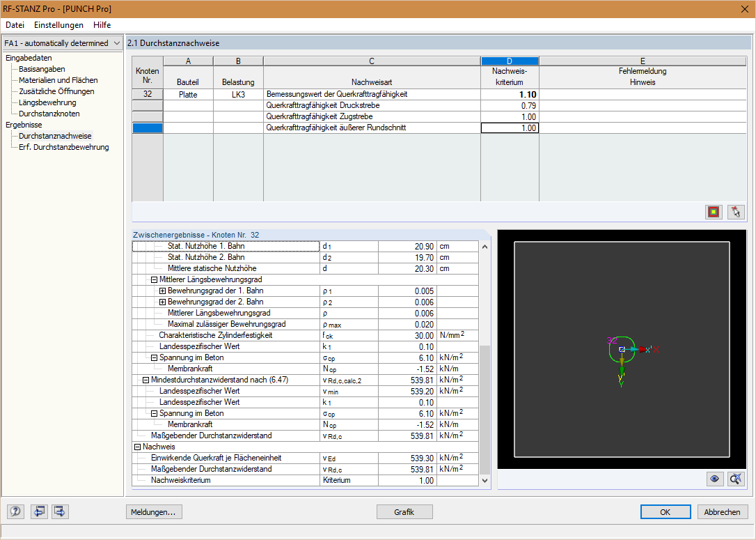
Task: Select column E header
Action: tap(643, 61)
